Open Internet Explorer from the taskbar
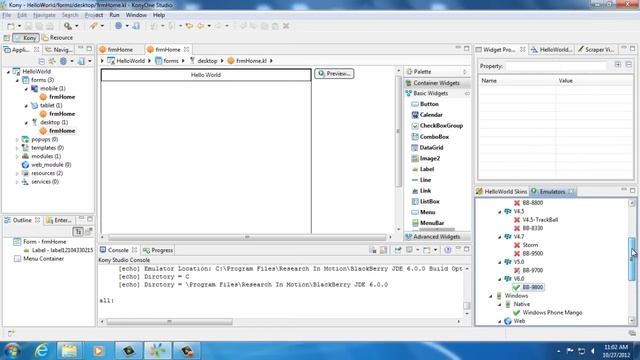 tap(42, 351)
